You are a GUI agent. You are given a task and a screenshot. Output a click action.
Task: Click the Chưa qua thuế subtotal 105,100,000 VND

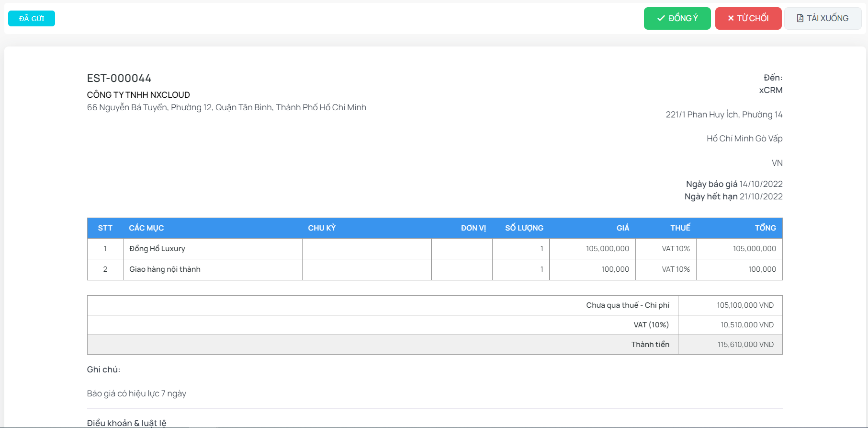(x=745, y=305)
